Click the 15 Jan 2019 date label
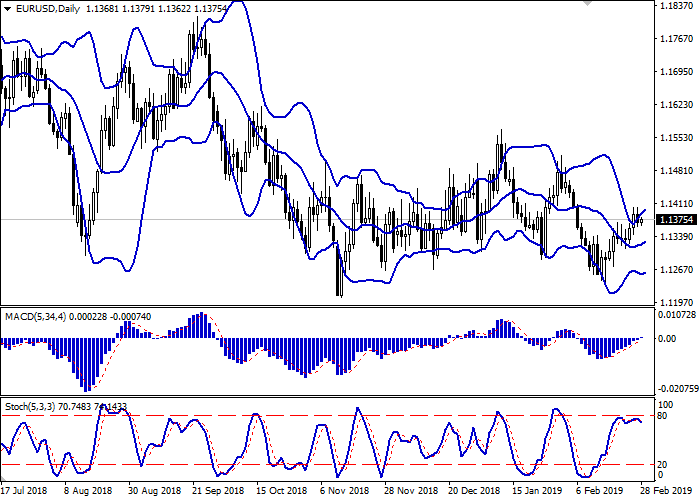The width and height of the screenshot is (700, 500). click(537, 492)
